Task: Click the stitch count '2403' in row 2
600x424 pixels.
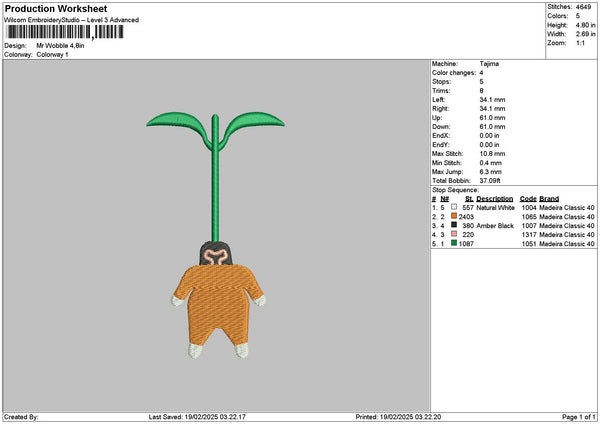Action: [466, 217]
